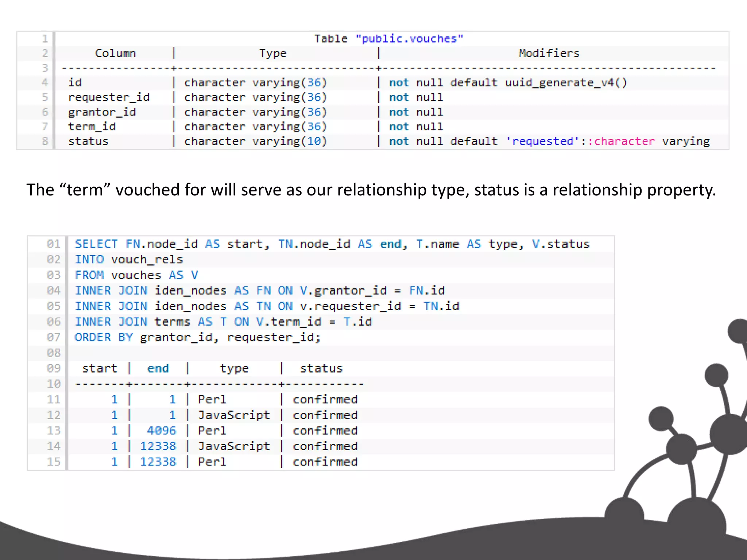Click the join line with 'V.grantor_id = FN.id'
The height and width of the screenshot is (560, 747).
[260, 291]
